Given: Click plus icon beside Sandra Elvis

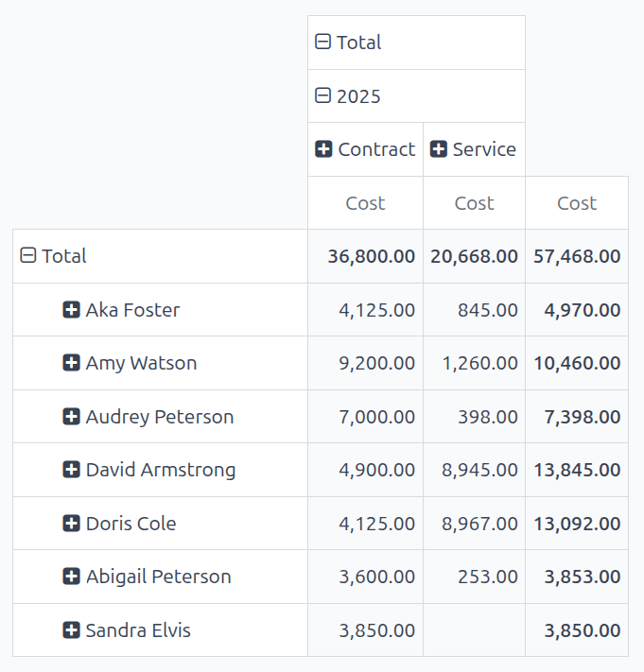Looking at the screenshot, I should [x=71, y=630].
